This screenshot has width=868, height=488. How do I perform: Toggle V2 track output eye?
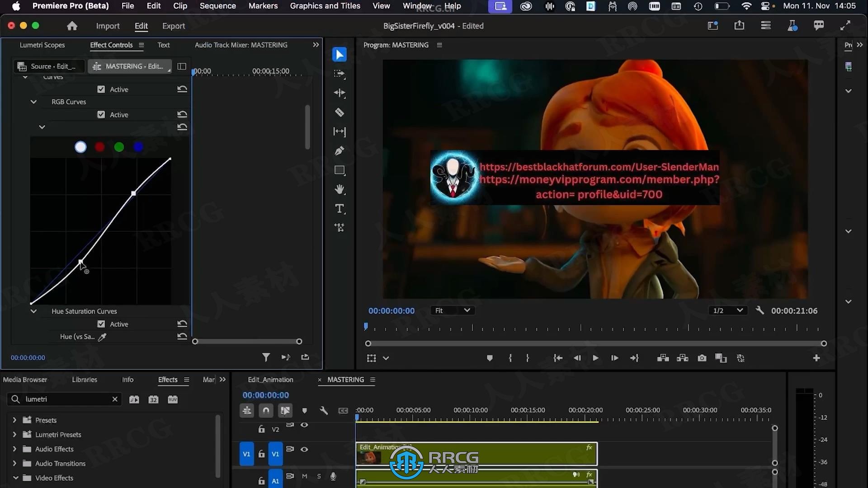304,425
